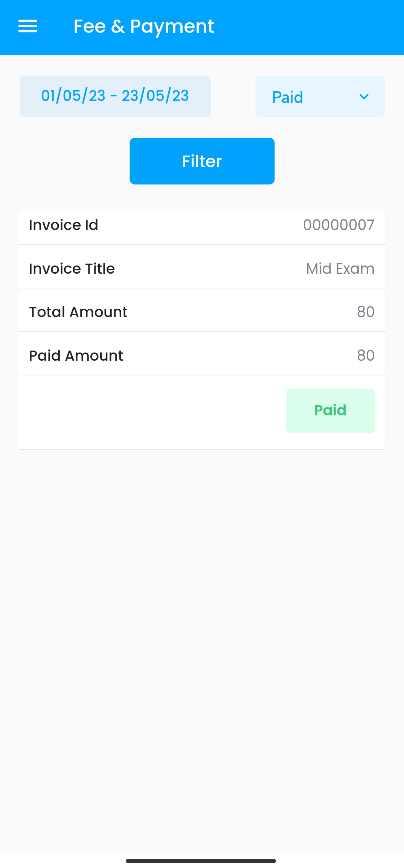Open the 01/05/23 - 23/05/23 date range picker

click(x=115, y=96)
